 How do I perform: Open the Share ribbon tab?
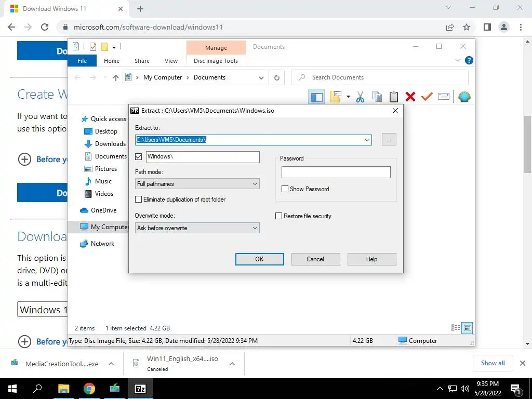point(142,61)
